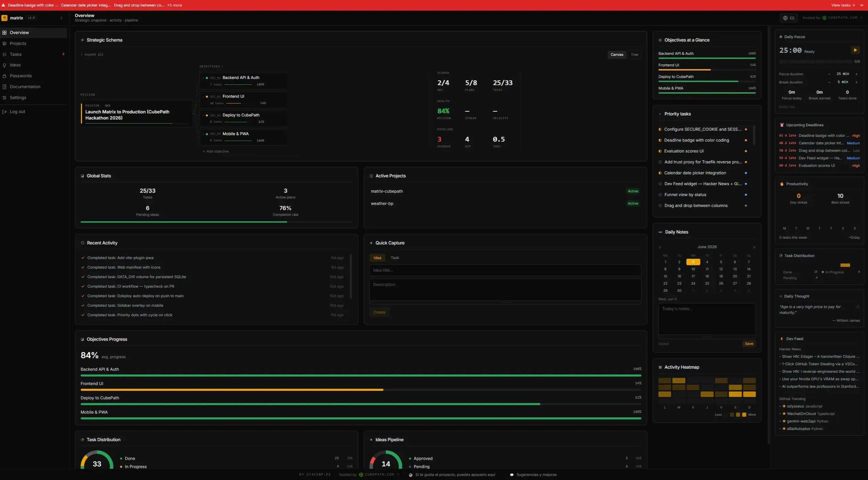Viewport: 868px width, 480px height.
Task: Expand OBJ_04 Mobile & PWA chevron
Action: 203,134
